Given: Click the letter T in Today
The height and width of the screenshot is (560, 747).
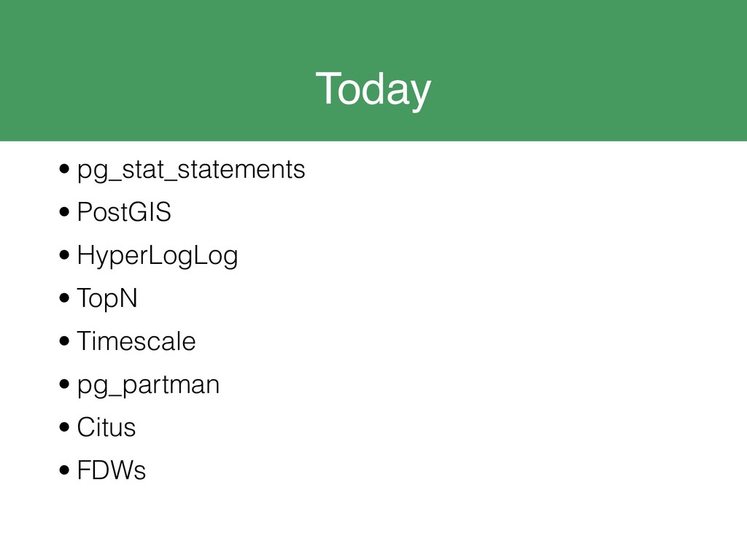Looking at the screenshot, I should pos(327,88).
